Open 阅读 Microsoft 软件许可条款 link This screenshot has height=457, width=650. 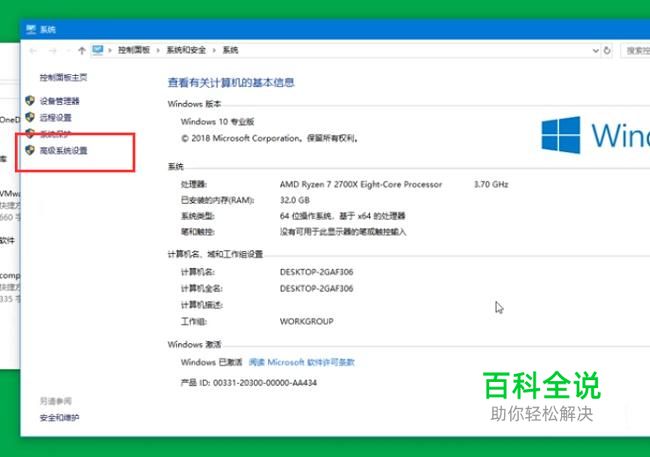click(301, 362)
